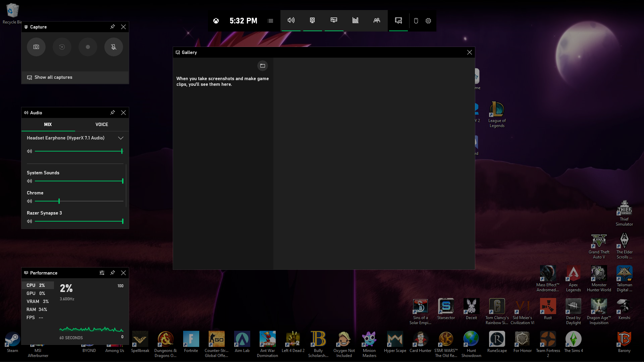Image resolution: width=644 pixels, height=362 pixels.
Task: Toggle the Gallery widget from Game Bar
Action: point(398,20)
